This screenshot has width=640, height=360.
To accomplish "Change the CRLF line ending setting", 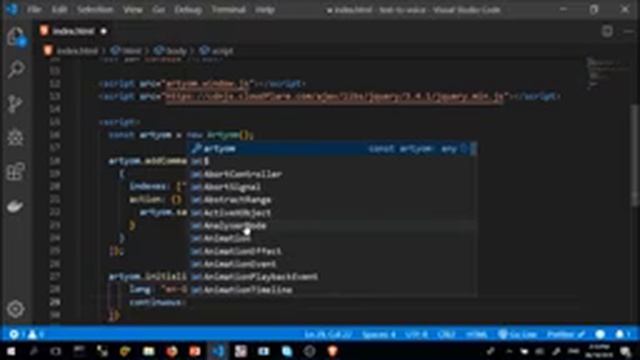I will [446, 335].
